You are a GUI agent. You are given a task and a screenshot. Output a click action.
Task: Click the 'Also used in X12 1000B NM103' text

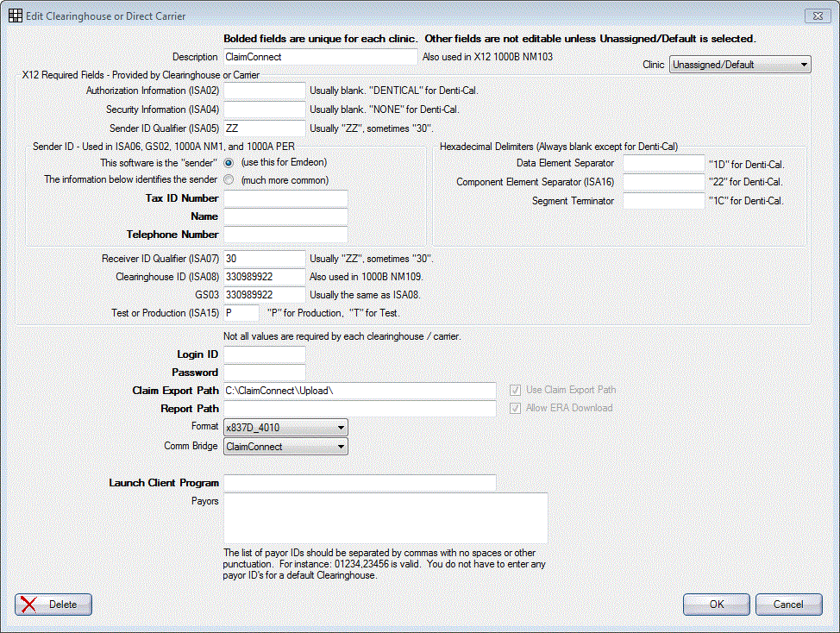click(x=487, y=57)
